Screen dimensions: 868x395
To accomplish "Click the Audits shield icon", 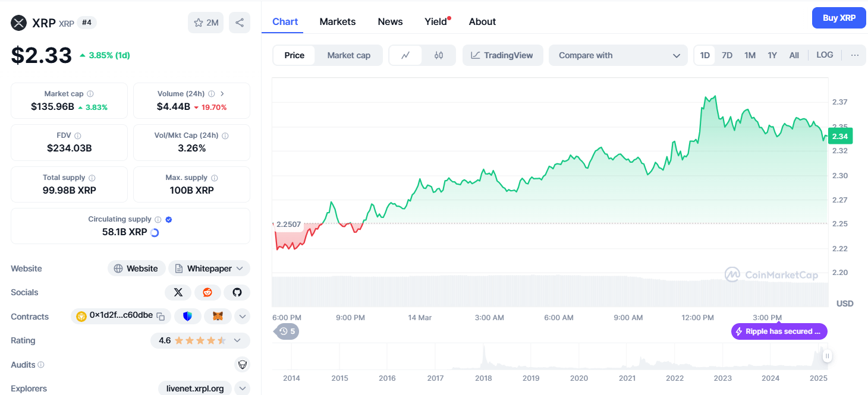I will [242, 364].
